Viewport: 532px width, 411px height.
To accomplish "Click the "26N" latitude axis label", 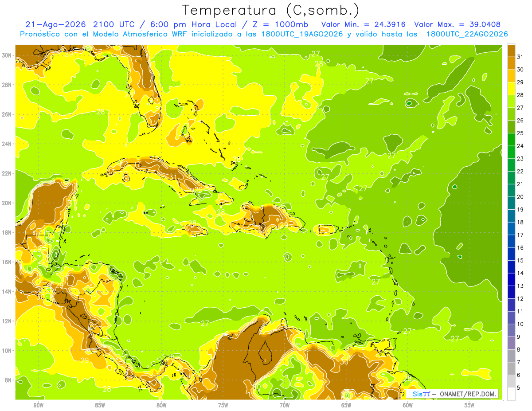I will coord(8,114).
